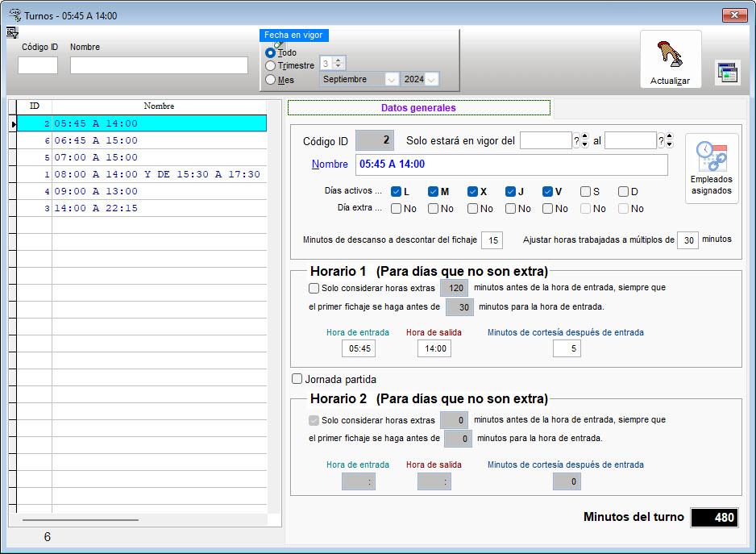Switch to the Datos generales tab

click(x=418, y=108)
